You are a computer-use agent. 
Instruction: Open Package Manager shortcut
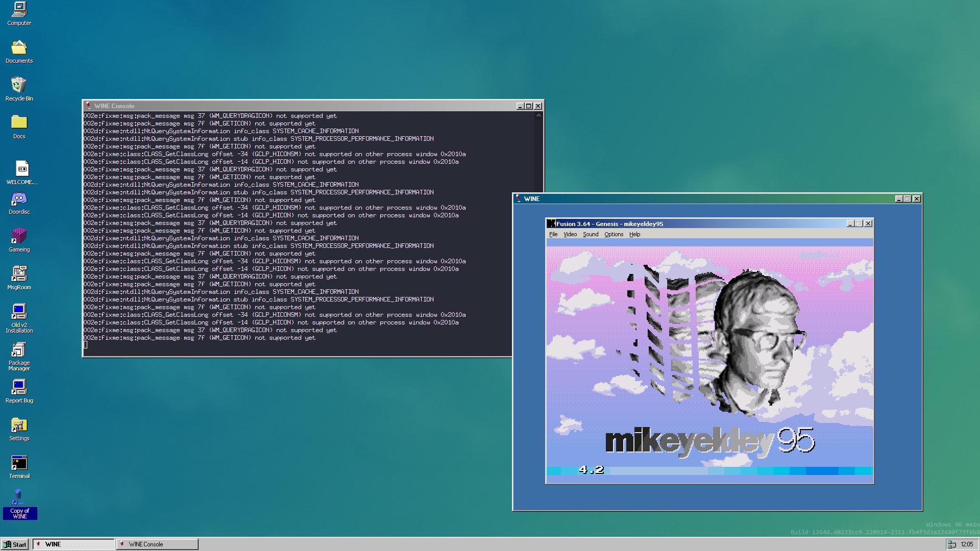coord(19,349)
